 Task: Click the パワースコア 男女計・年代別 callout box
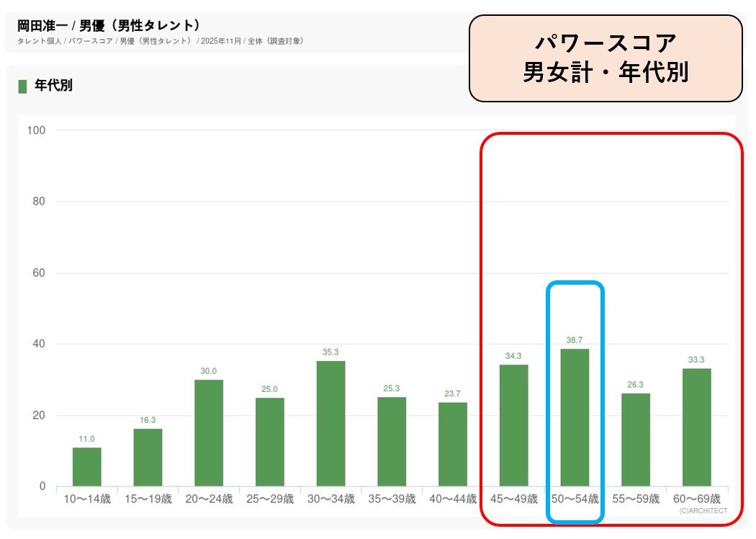coord(605,58)
